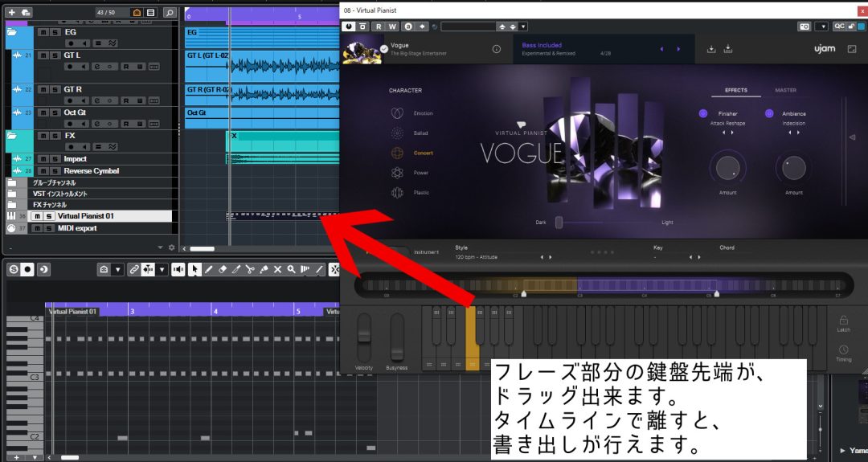The height and width of the screenshot is (462, 868).
Task: Click the Add Track plus icon
Action: click(x=11, y=12)
